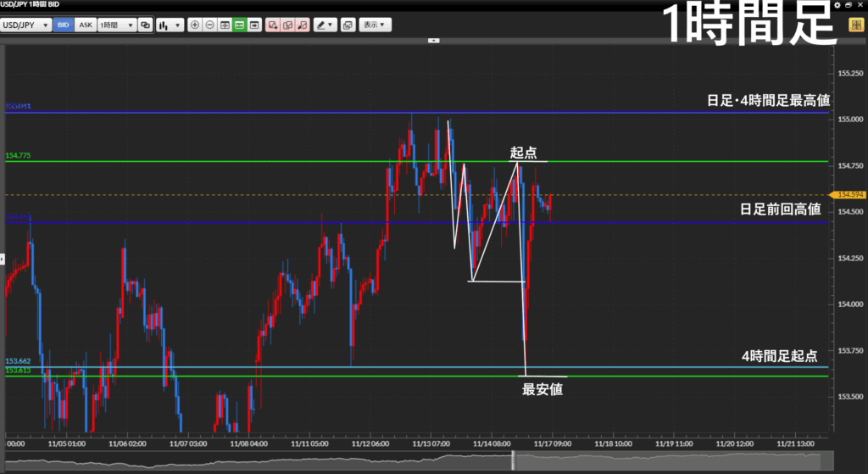This screenshot has width=868, height=474.
Task: Click the chart template icon beside 表示
Action: point(348,25)
